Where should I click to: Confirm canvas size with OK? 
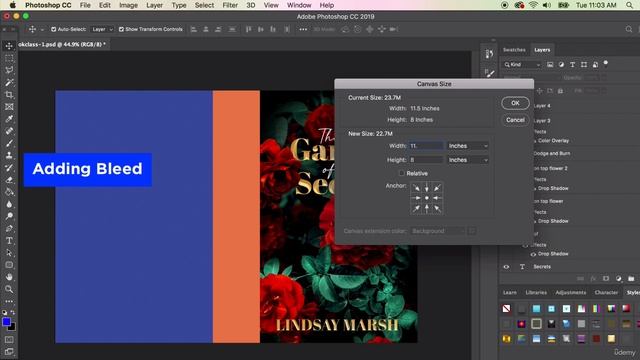(x=515, y=103)
